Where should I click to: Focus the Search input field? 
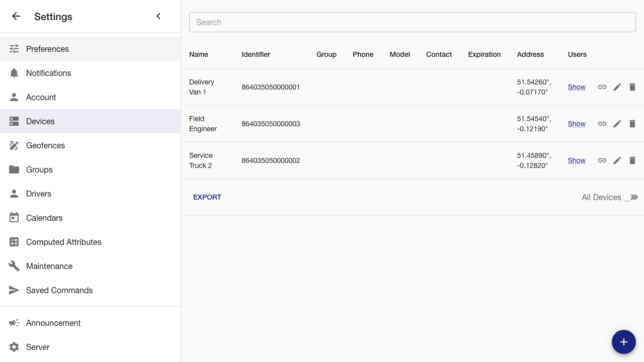click(x=413, y=22)
